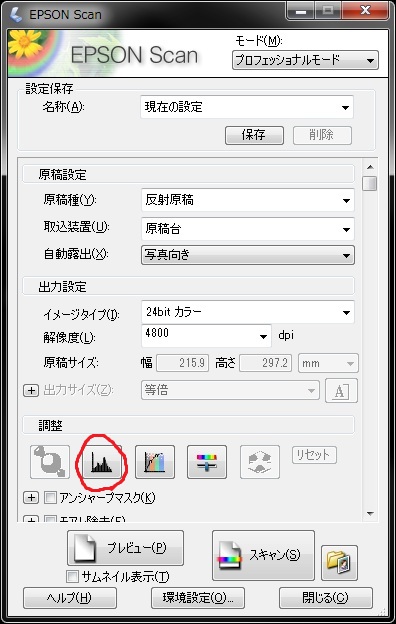This screenshot has width=396, height=624.
Task: Open the 自動露出(X) dropdown
Action: 248,255
